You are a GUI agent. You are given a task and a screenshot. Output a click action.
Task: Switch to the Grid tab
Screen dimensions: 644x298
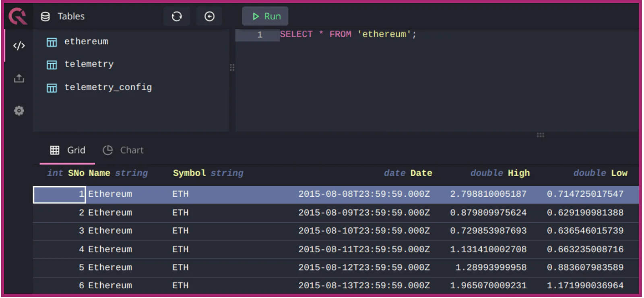[x=68, y=150]
